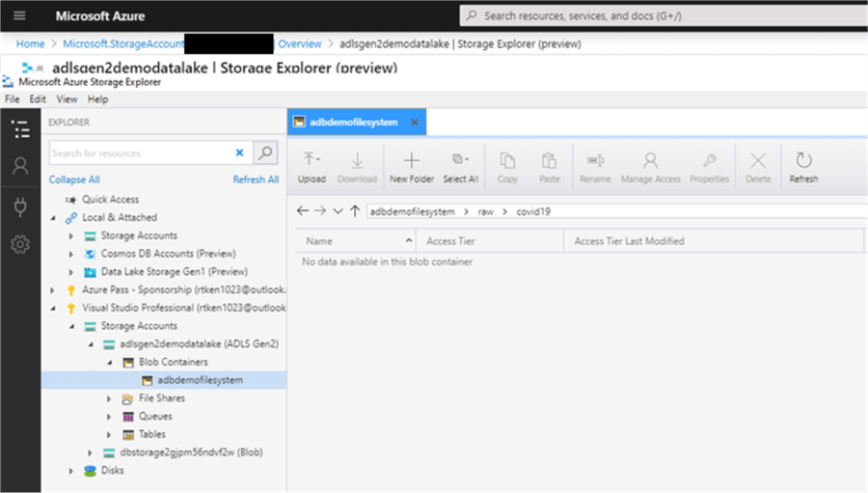This screenshot has width=868, height=493.
Task: Collapse the Visual Studio Professional subscription
Action: pos(53,308)
